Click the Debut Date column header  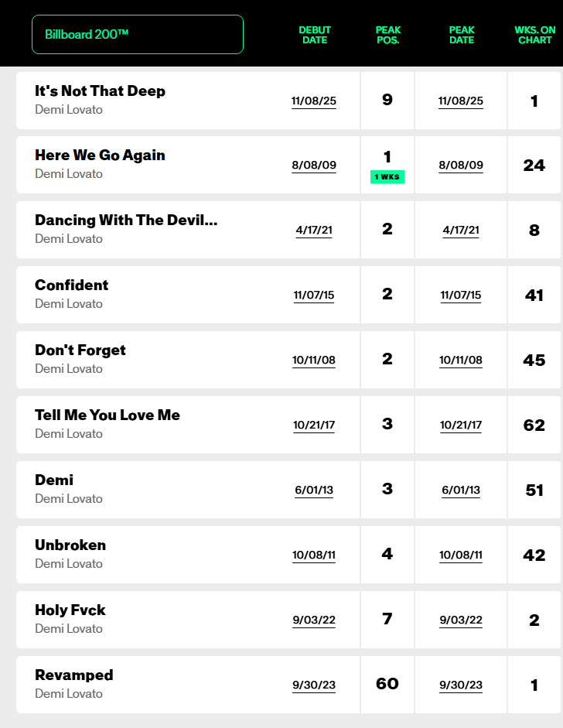pyautogui.click(x=315, y=35)
